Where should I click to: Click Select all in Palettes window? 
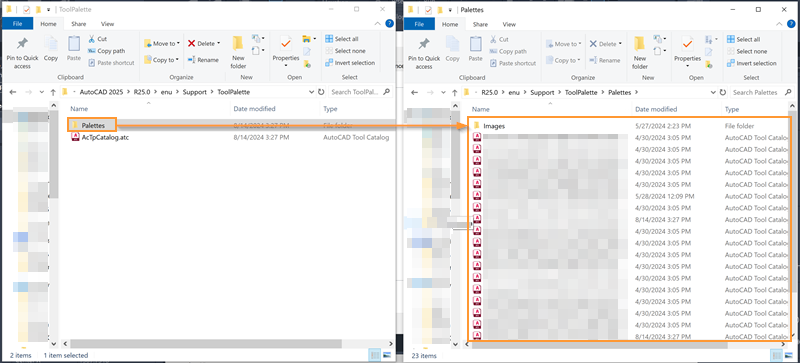click(743, 39)
